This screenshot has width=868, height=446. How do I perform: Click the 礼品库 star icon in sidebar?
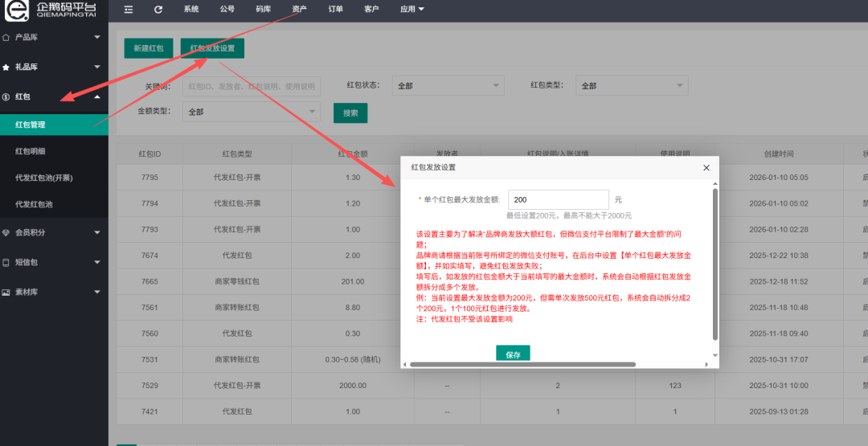pos(6,67)
